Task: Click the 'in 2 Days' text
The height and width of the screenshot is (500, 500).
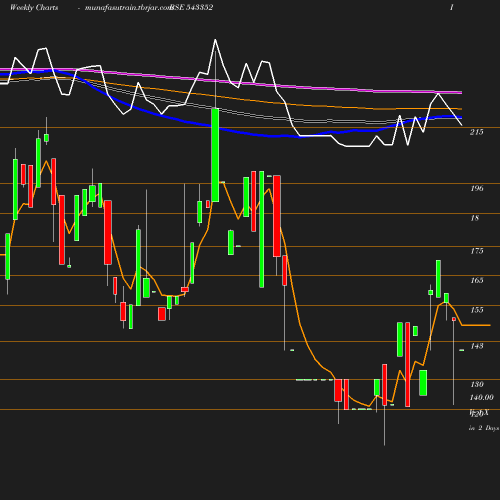Action: pyautogui.click(x=484, y=428)
